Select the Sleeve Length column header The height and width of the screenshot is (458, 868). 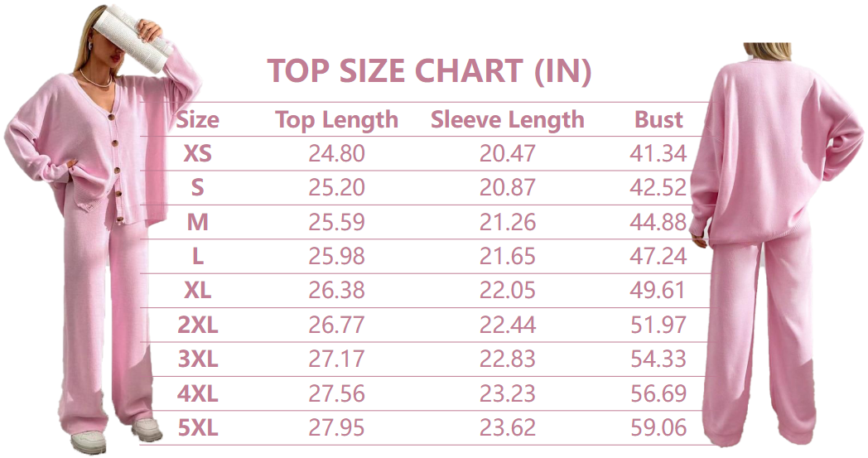click(507, 120)
